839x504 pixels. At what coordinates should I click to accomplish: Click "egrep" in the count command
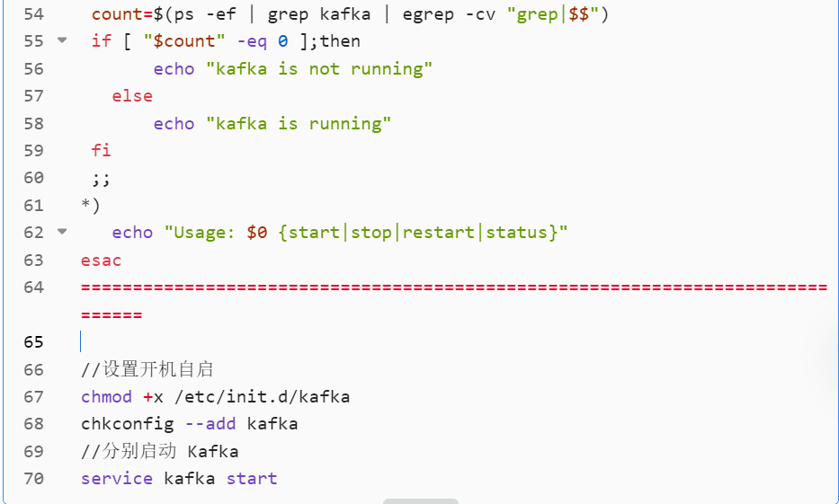tap(427, 14)
